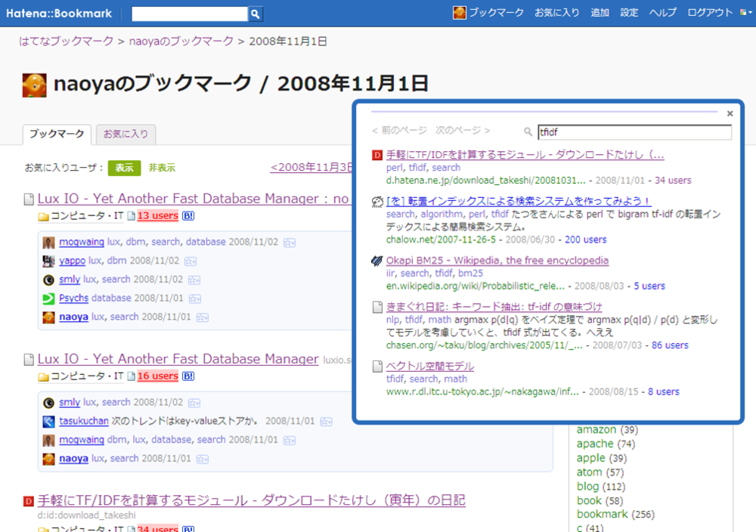Enable 表示 for favorite users
This screenshot has height=532, width=756.
point(125,168)
